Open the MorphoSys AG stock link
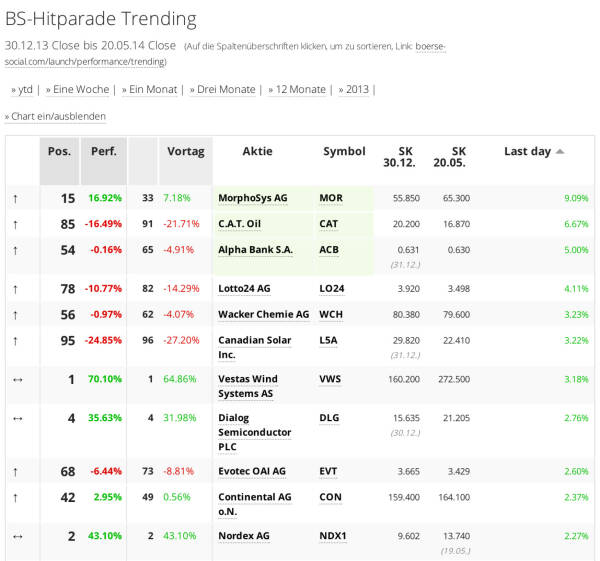 252,198
